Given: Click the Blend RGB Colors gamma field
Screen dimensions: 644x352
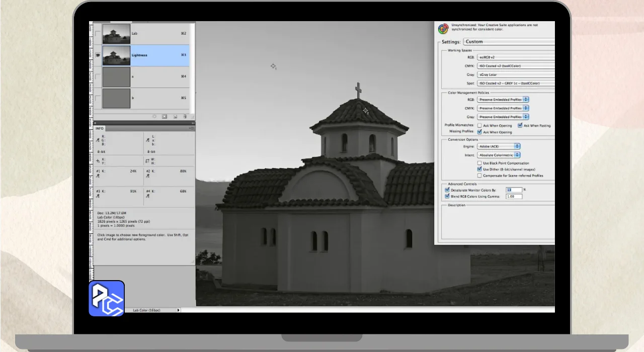Looking at the screenshot, I should [x=514, y=197].
